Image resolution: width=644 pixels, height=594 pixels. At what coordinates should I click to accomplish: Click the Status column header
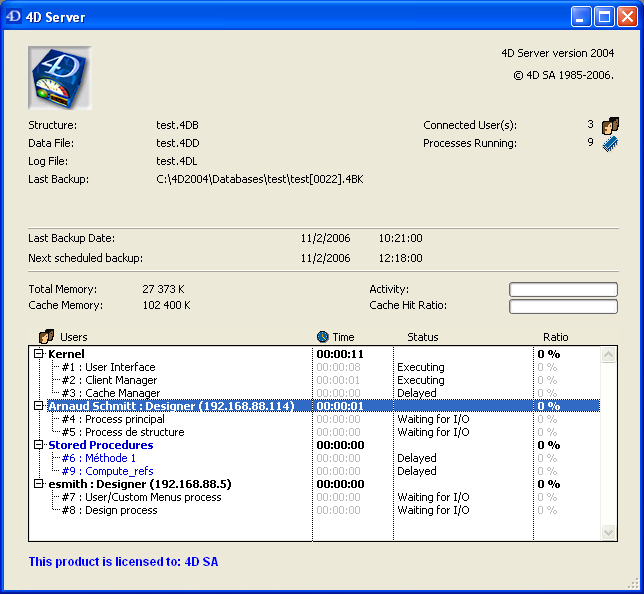coord(422,337)
